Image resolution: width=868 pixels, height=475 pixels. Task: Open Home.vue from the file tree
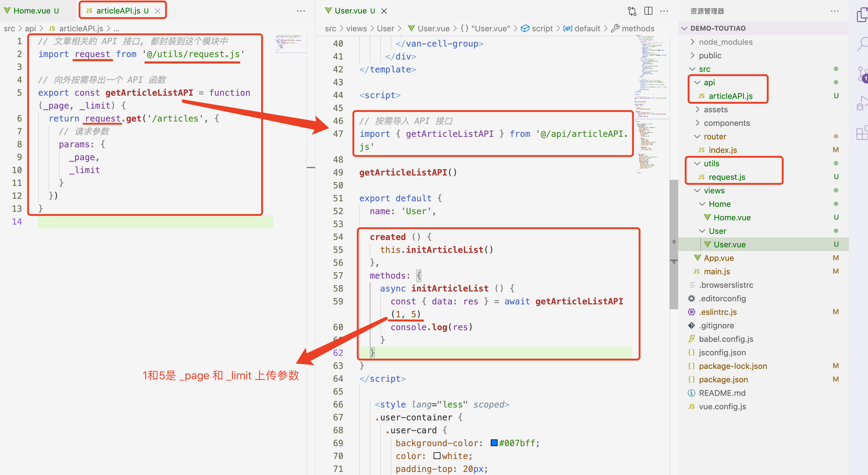point(764,217)
